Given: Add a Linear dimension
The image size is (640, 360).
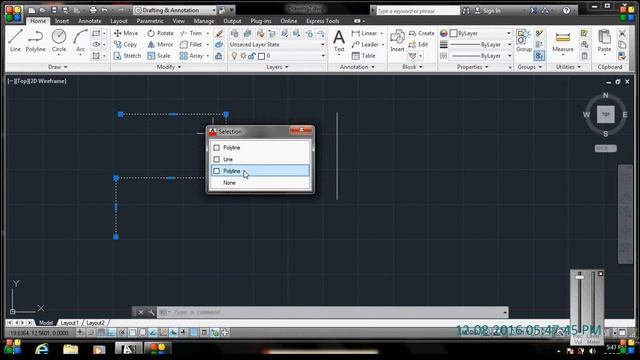Looking at the screenshot, I should click(x=364, y=33).
